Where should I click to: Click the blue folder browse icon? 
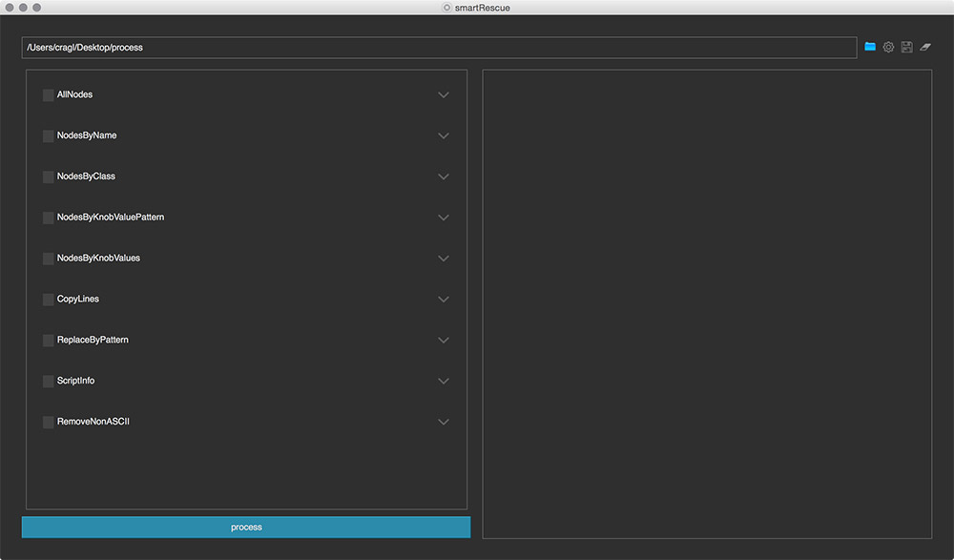click(870, 47)
